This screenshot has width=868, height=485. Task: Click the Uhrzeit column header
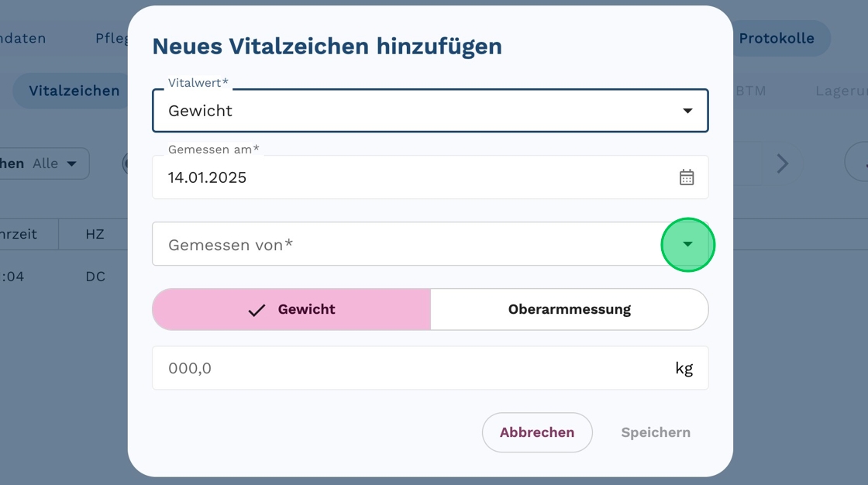[x=19, y=234]
